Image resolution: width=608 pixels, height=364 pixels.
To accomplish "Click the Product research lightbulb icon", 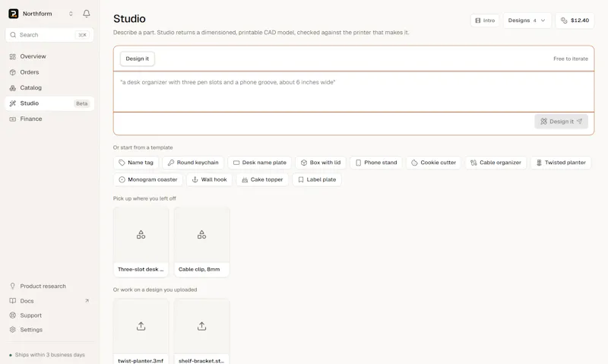I will click(x=13, y=286).
